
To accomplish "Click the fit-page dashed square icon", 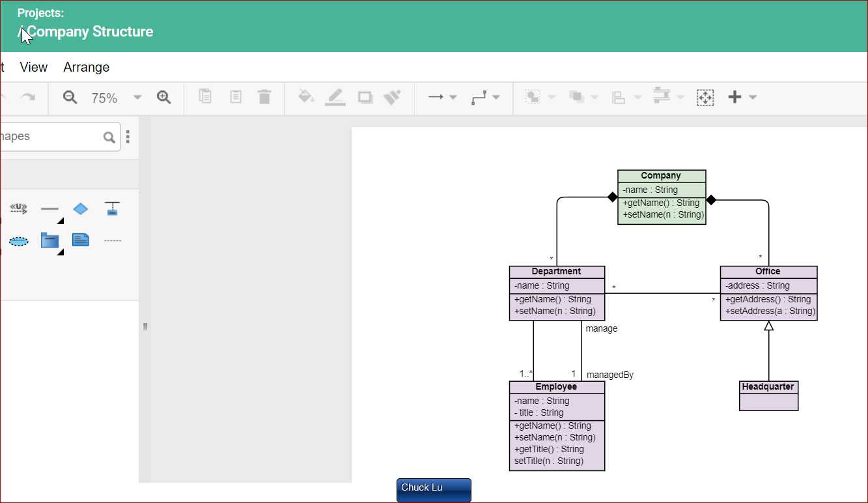I will (x=705, y=98).
